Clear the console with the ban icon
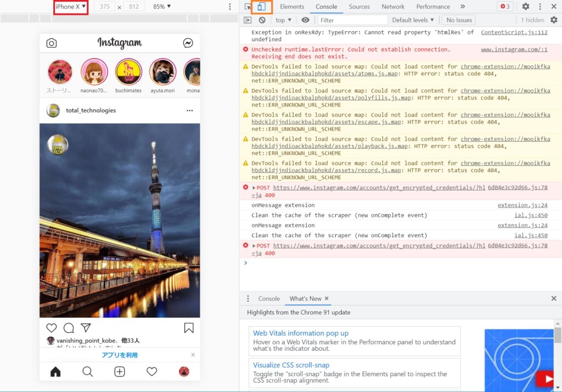Viewport: 562px width, 392px height. (x=262, y=20)
